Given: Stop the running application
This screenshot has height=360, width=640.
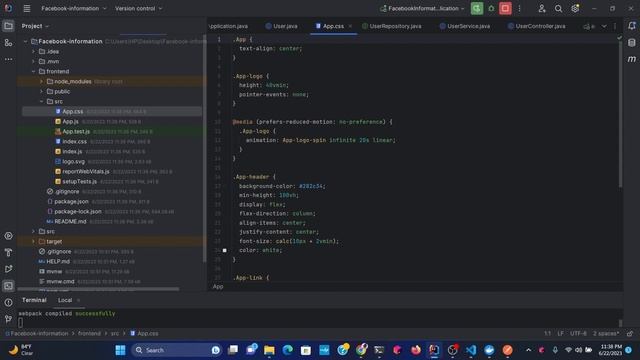Looking at the screenshot, I should [x=505, y=8].
